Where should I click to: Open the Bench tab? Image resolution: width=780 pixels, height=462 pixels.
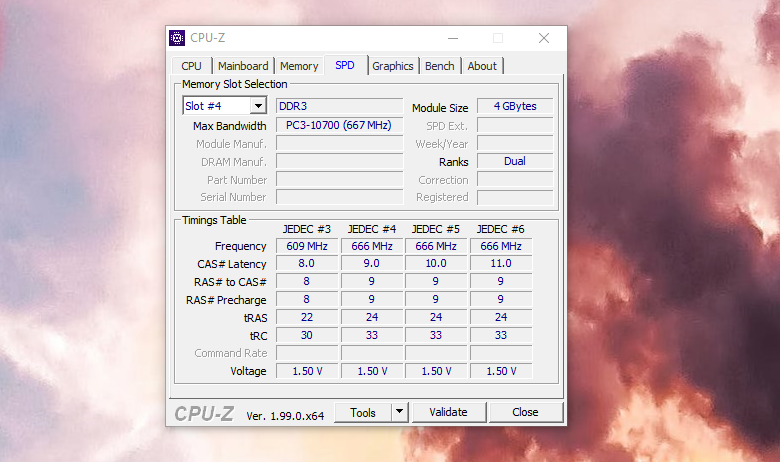(440, 66)
